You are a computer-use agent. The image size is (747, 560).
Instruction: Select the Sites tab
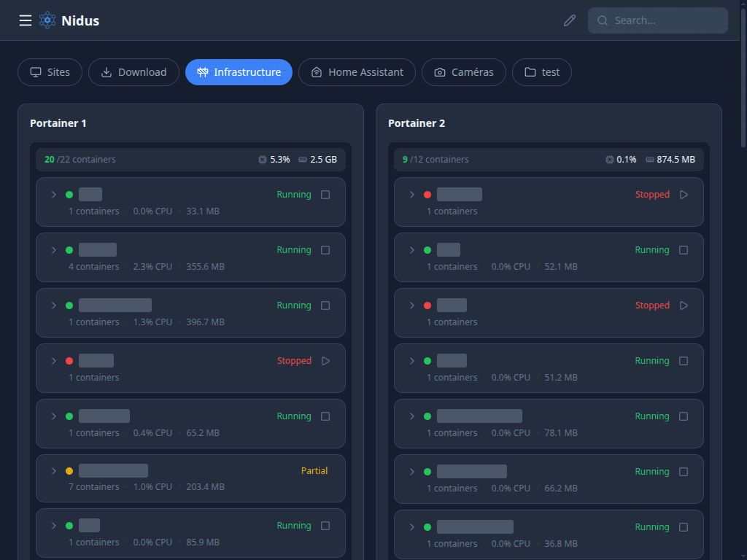coord(50,71)
